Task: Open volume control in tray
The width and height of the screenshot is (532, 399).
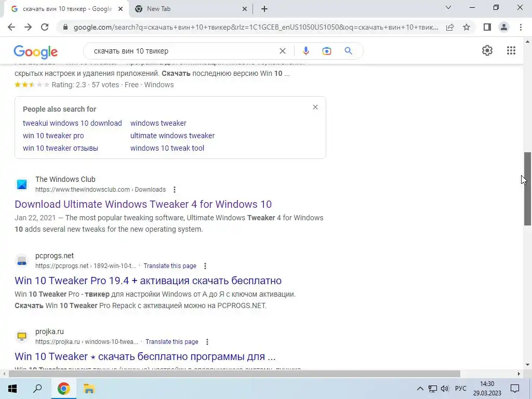Action: [445, 389]
